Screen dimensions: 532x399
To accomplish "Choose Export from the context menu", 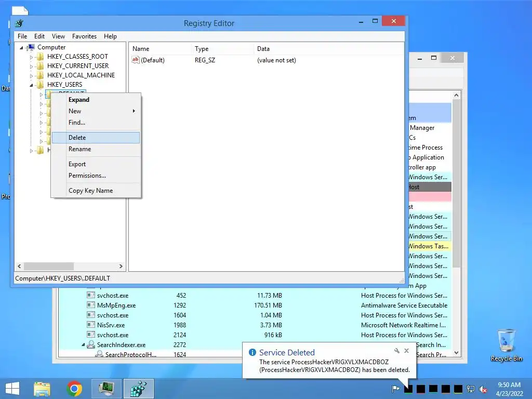I will (x=96, y=164).
